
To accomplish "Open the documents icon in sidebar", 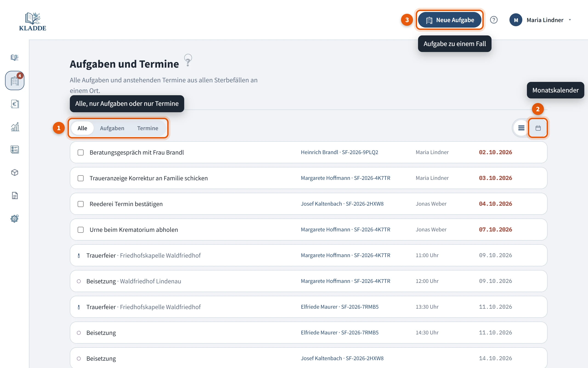I will pyautogui.click(x=14, y=195).
